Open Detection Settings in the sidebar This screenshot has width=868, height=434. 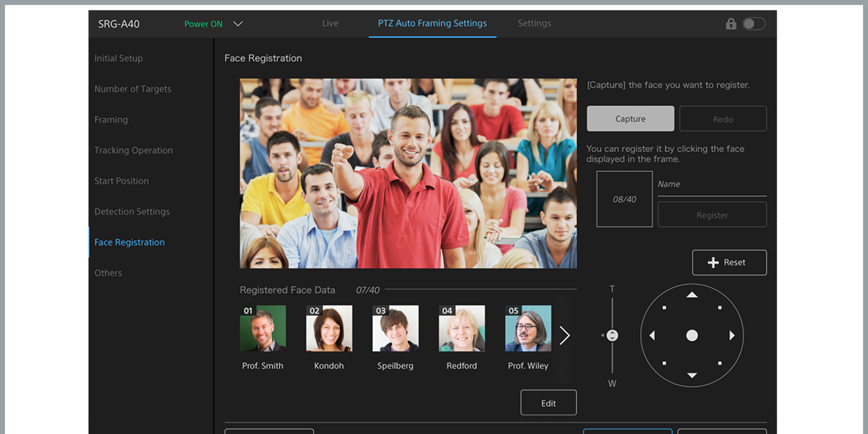132,212
